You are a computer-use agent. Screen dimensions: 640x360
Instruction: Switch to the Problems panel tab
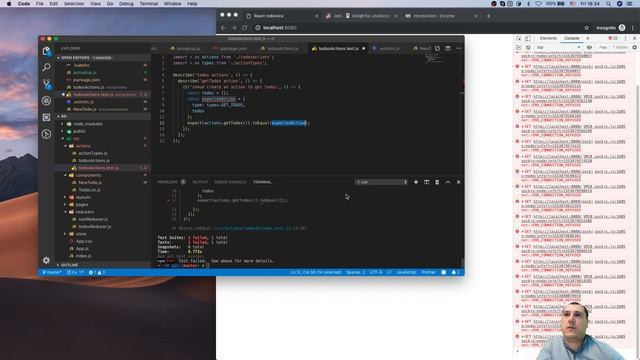[167, 182]
